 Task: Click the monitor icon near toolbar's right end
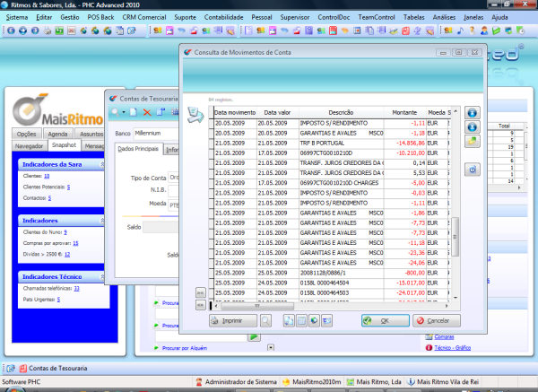point(508,30)
